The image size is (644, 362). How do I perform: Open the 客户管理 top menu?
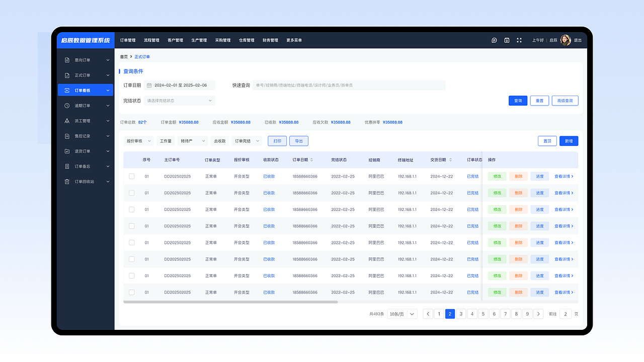tap(175, 40)
